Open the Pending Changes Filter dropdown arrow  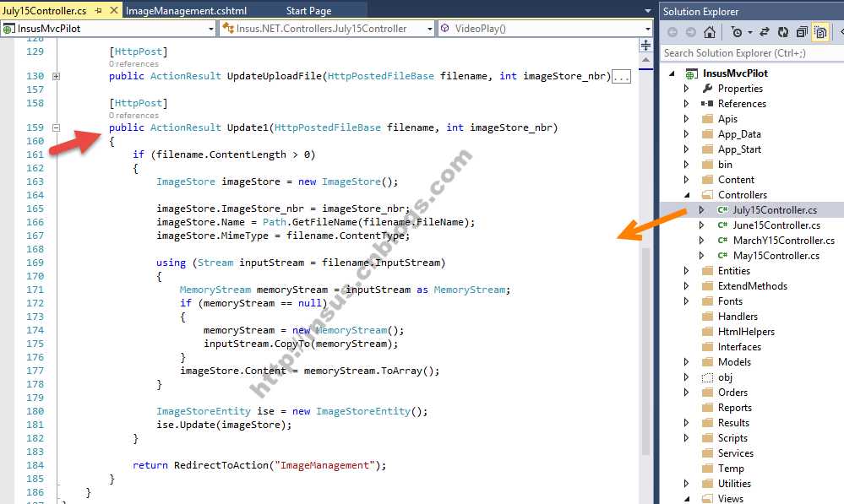(750, 32)
